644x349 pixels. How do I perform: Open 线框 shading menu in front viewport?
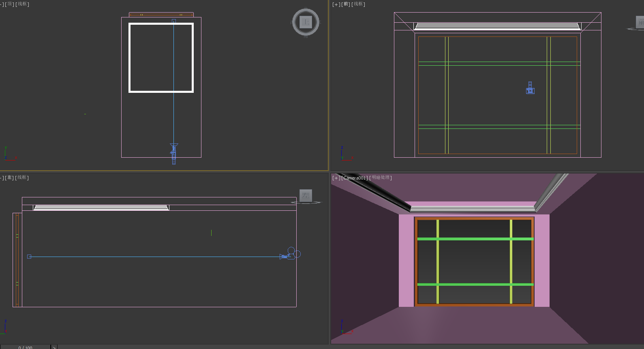[x=358, y=4]
